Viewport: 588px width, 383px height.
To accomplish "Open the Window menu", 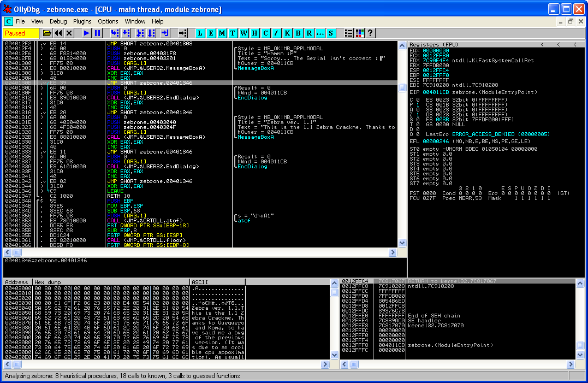I will (x=135, y=21).
